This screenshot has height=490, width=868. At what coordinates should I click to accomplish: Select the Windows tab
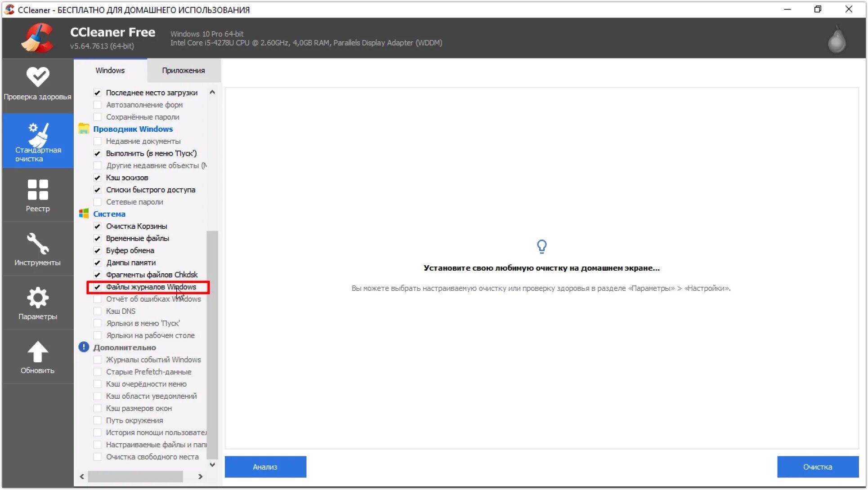(110, 70)
